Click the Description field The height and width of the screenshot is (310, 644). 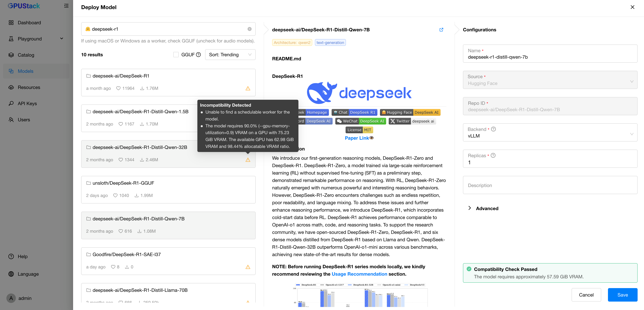tap(550, 185)
